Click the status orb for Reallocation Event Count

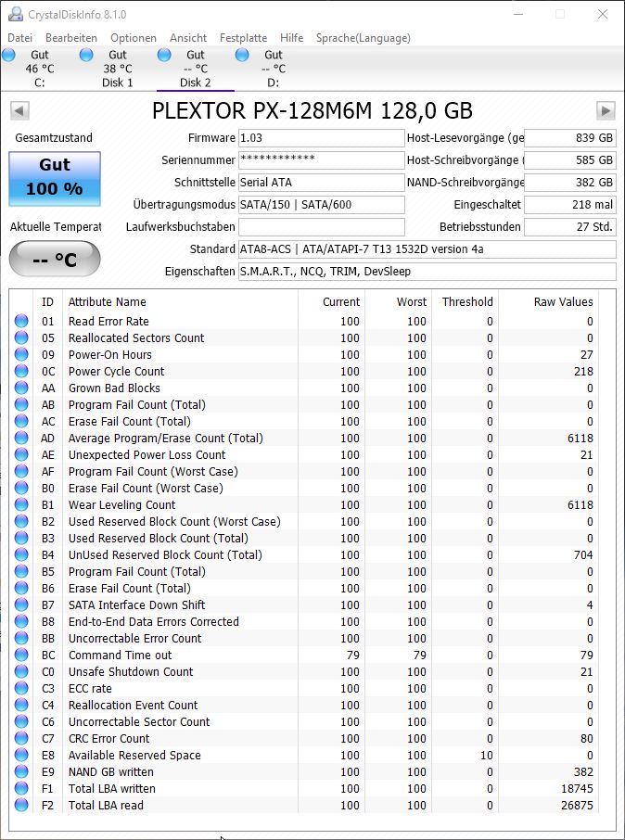[21, 705]
